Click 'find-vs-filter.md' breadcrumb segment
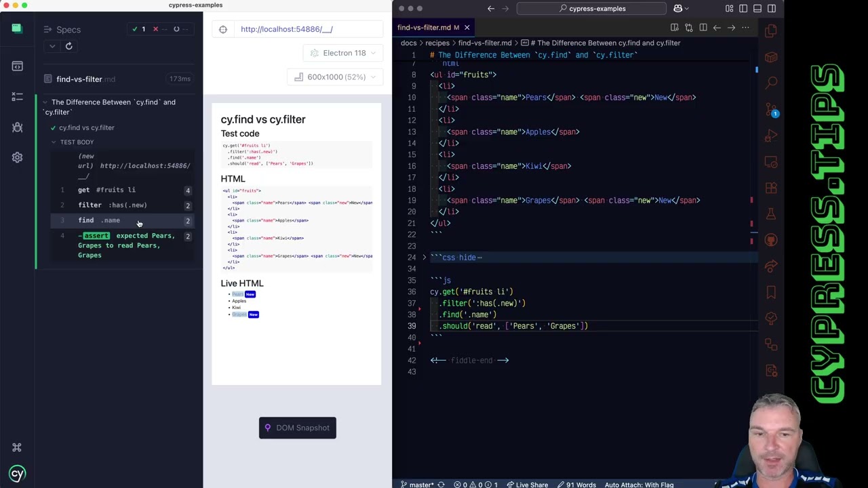The height and width of the screenshot is (488, 868). pyautogui.click(x=485, y=43)
